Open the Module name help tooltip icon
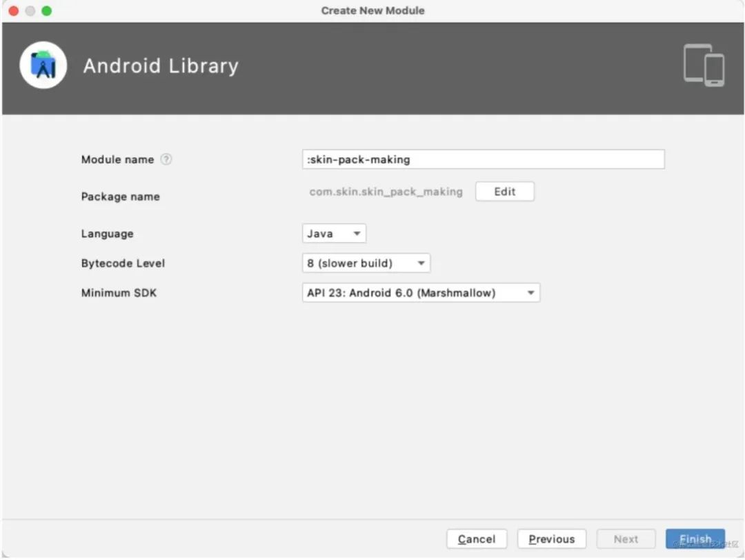The width and height of the screenshot is (745, 560). point(166,159)
